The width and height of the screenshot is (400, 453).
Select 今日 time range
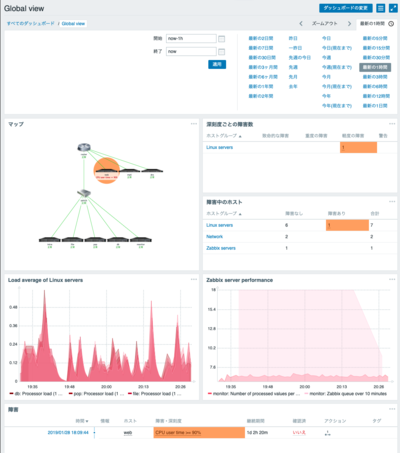(326, 38)
